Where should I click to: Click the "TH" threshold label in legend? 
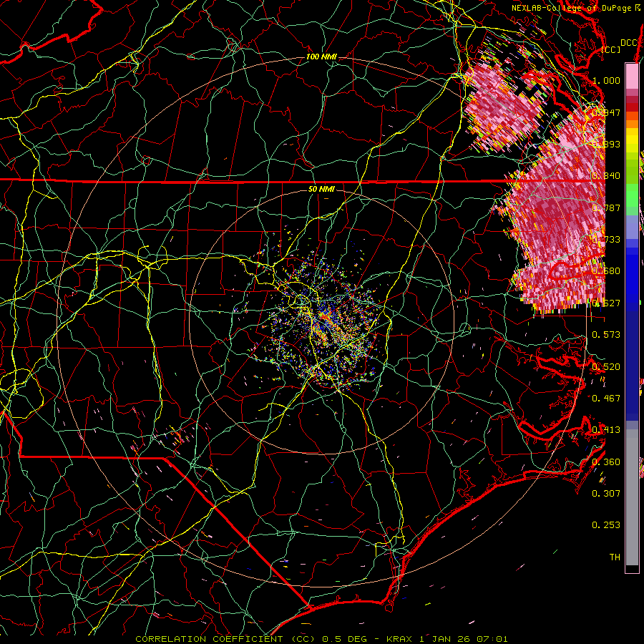[x=615, y=557]
